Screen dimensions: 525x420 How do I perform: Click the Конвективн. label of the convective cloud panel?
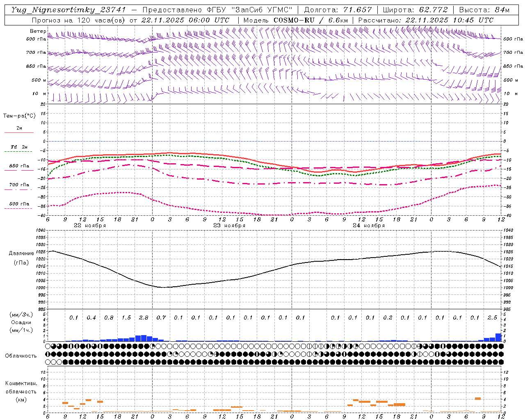[x=21, y=383]
